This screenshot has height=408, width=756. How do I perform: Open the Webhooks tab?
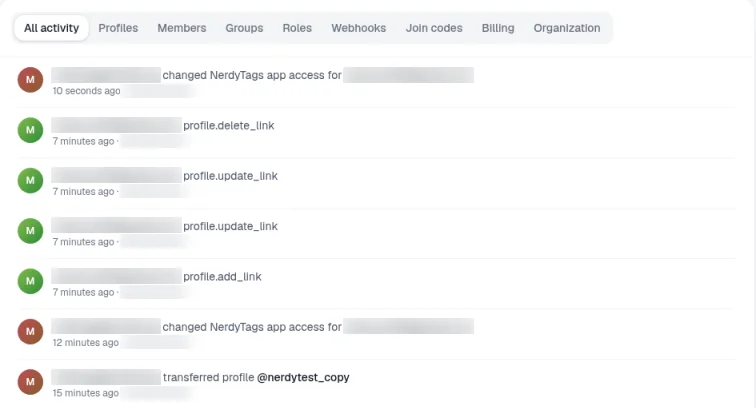(x=359, y=28)
